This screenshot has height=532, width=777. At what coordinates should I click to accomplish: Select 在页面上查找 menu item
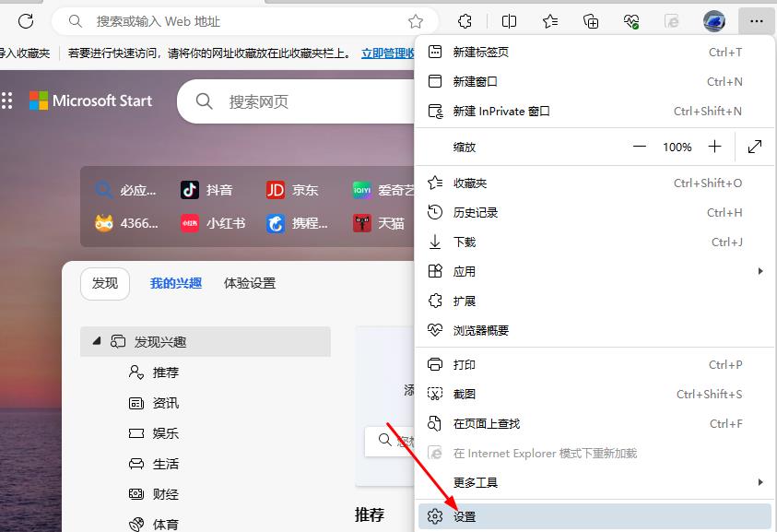[595, 423]
